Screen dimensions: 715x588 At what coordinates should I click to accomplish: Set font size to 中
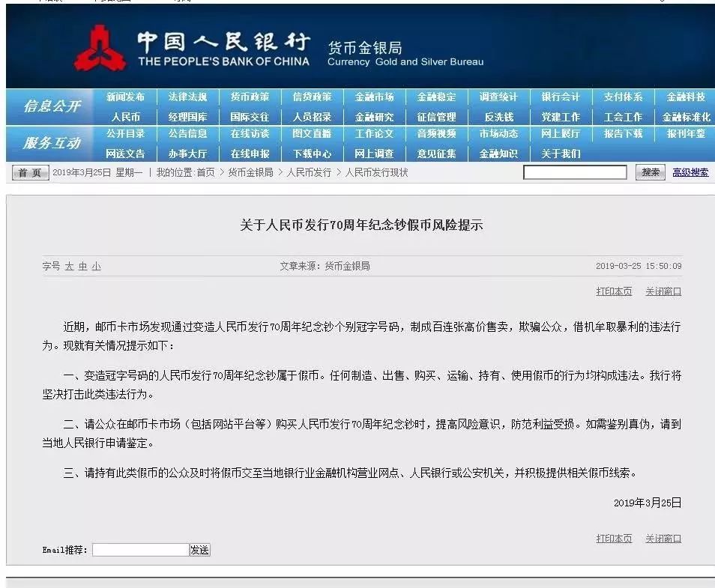tap(82, 266)
